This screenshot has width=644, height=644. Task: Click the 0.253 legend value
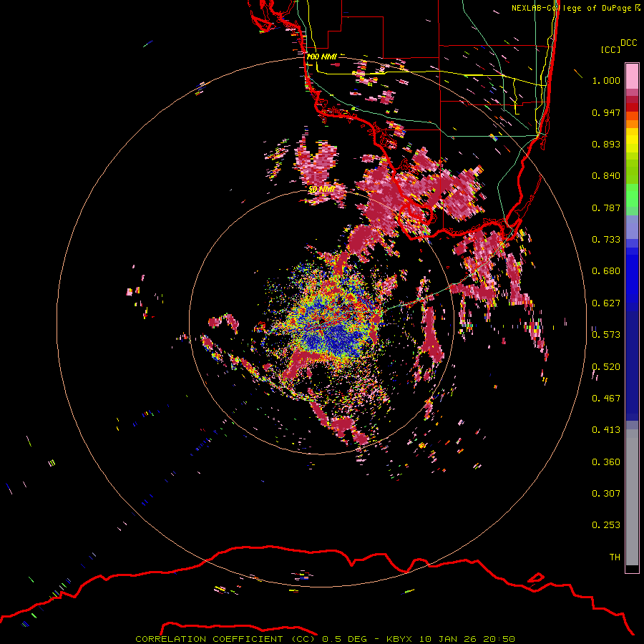(606, 525)
